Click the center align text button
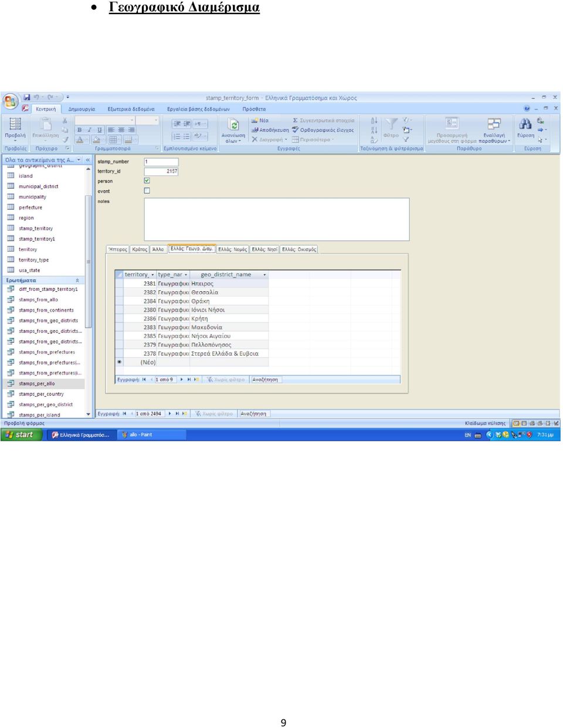This screenshot has height=728, width=563. (x=121, y=130)
